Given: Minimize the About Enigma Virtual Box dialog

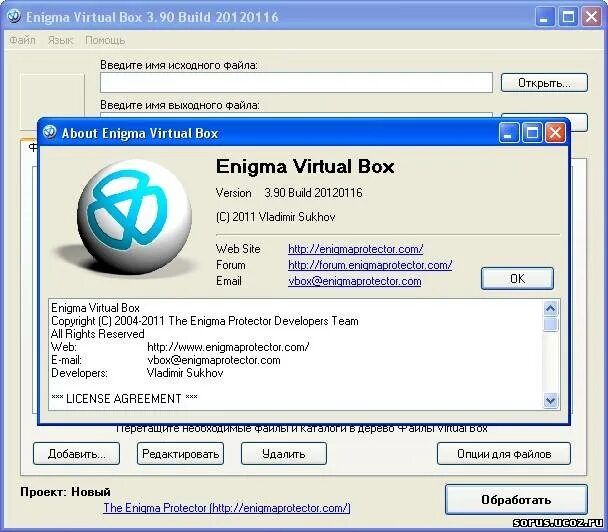Looking at the screenshot, I should 508,133.
